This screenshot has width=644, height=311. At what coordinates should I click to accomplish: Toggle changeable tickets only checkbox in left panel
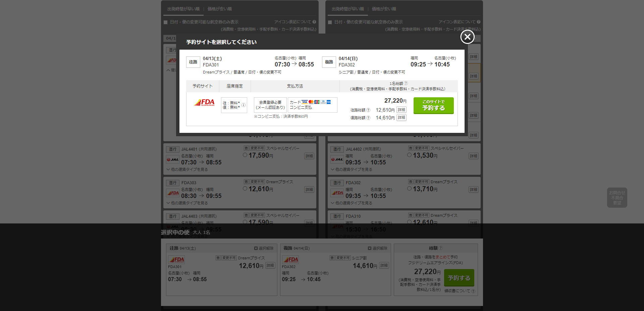165,22
